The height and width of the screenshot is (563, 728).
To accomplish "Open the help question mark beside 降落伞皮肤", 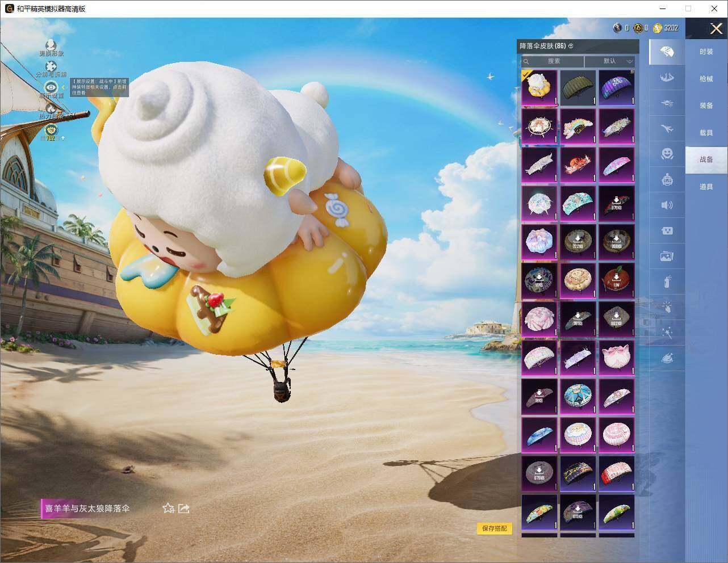I will click(571, 46).
